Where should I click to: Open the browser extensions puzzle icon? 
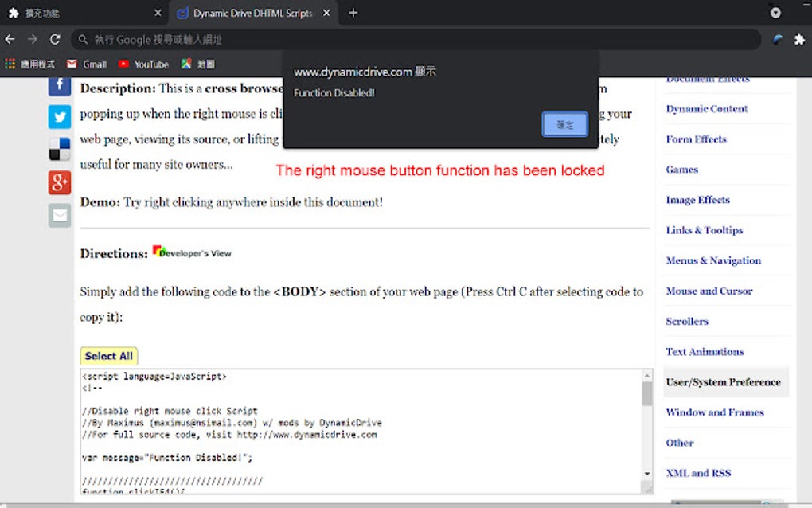(x=798, y=38)
